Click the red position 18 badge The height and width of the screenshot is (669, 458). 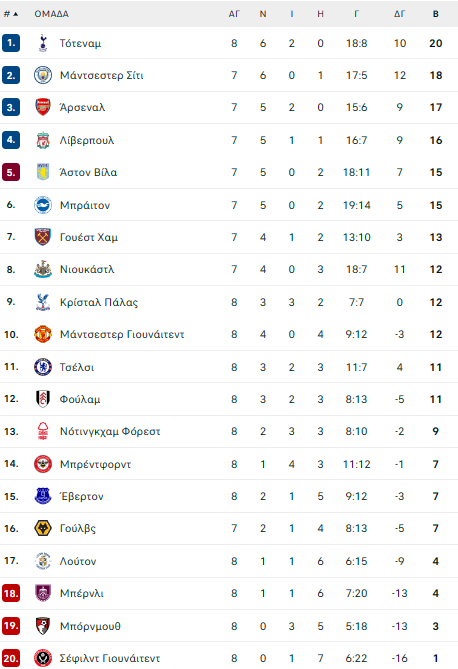tap(11, 593)
